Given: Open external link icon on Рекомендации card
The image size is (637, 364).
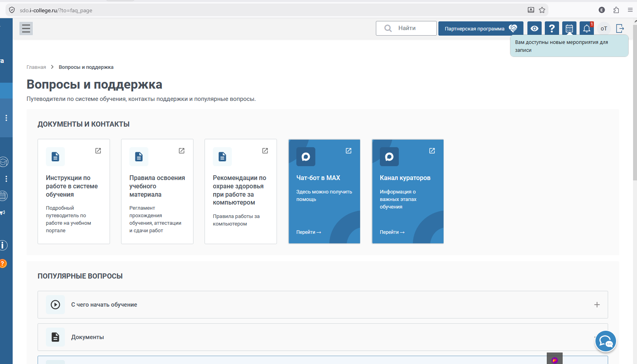Looking at the screenshot, I should click(x=265, y=151).
